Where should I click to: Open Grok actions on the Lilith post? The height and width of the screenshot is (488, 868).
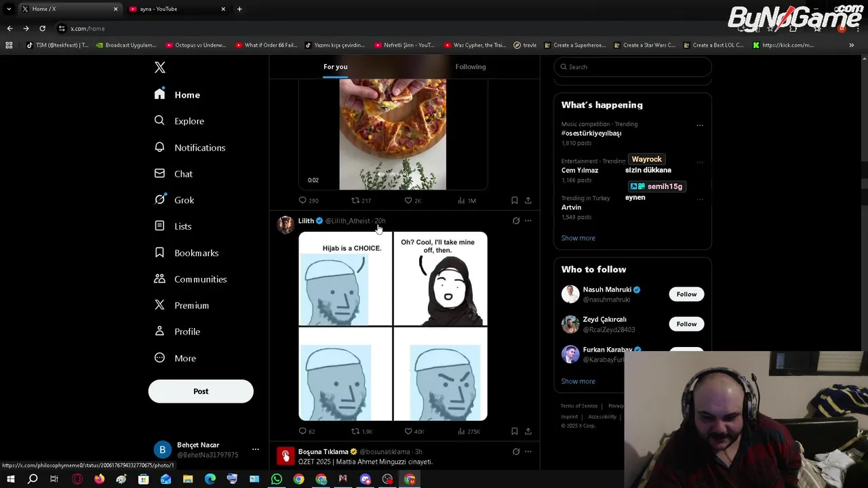pyautogui.click(x=516, y=221)
